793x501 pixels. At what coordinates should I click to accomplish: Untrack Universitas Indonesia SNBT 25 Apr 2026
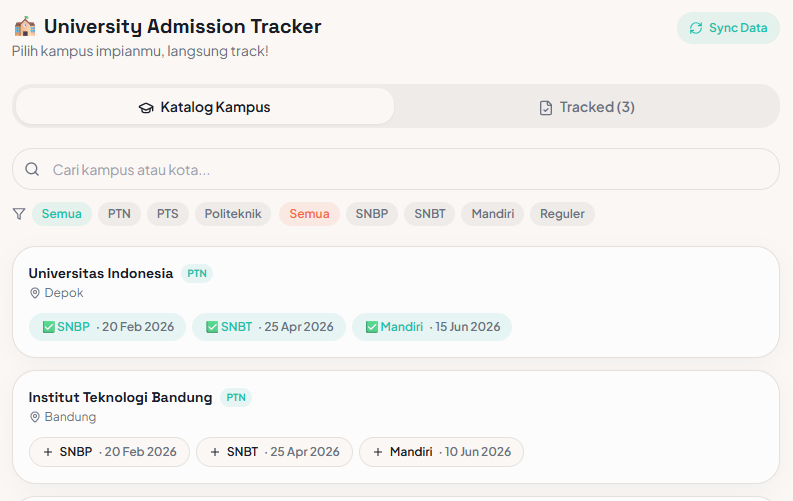269,327
